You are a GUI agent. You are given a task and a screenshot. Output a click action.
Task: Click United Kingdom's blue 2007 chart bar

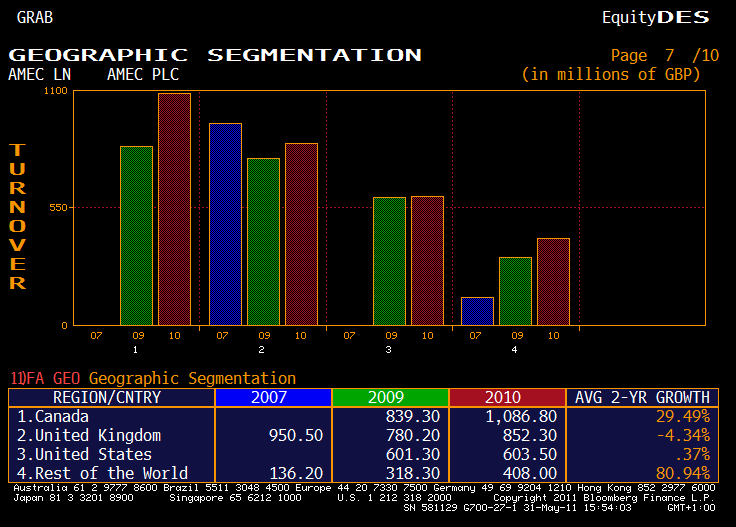(x=225, y=224)
